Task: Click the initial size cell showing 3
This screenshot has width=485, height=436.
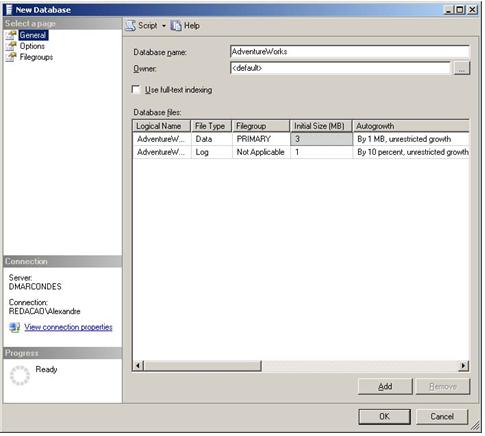Action: 321,139
